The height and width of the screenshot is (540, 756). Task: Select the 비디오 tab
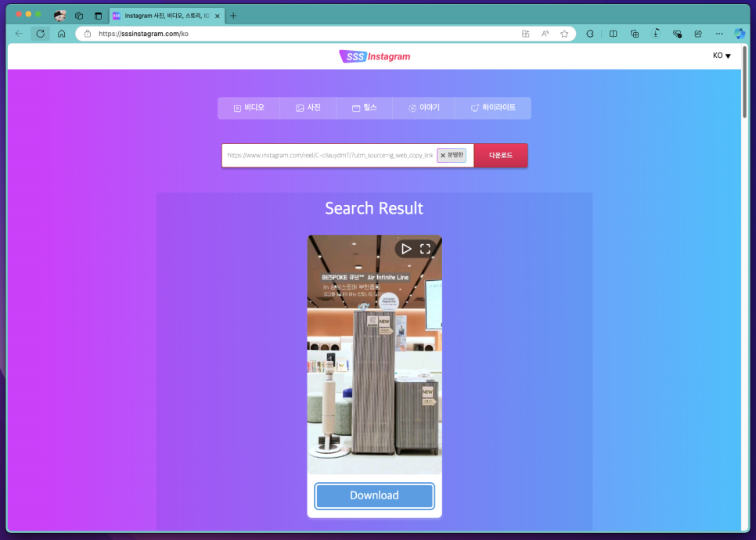(249, 108)
